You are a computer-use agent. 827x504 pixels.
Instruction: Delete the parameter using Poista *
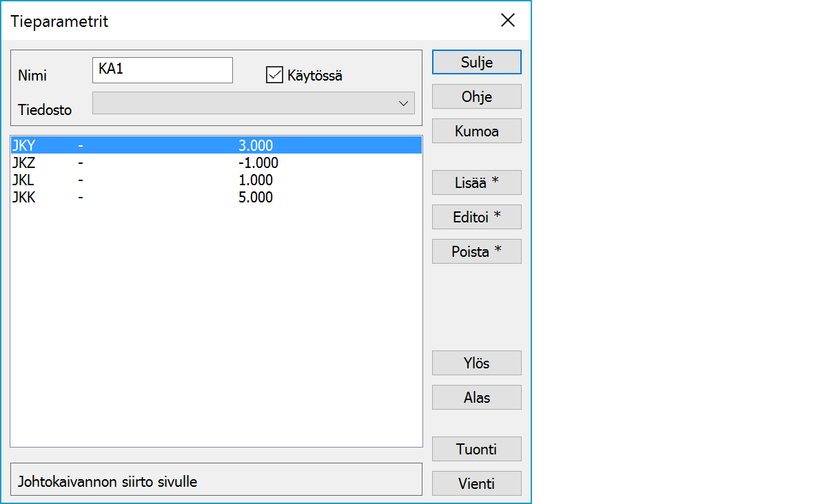click(476, 251)
